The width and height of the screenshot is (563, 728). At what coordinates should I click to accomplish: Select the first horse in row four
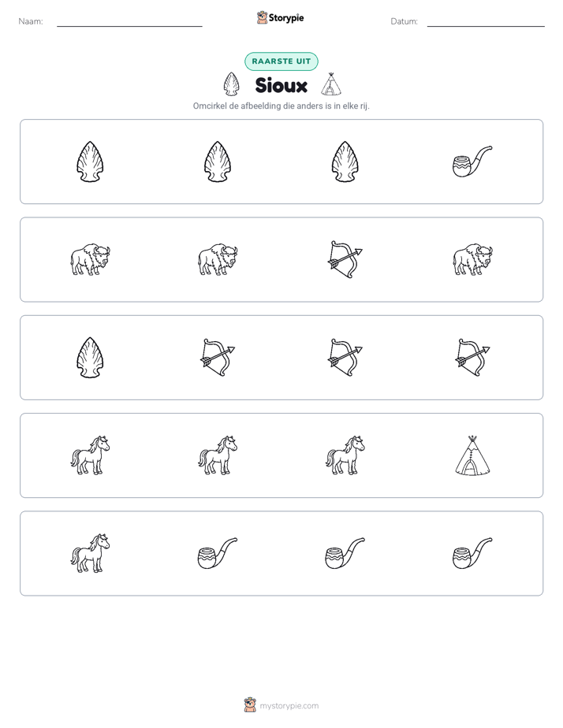point(90,455)
